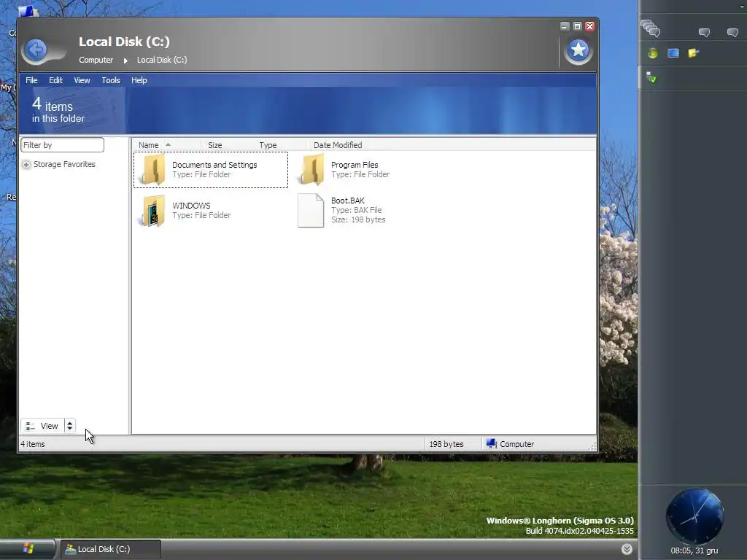Click the 'Boot.BAK' file name label
This screenshot has height=560, width=747.
point(348,201)
